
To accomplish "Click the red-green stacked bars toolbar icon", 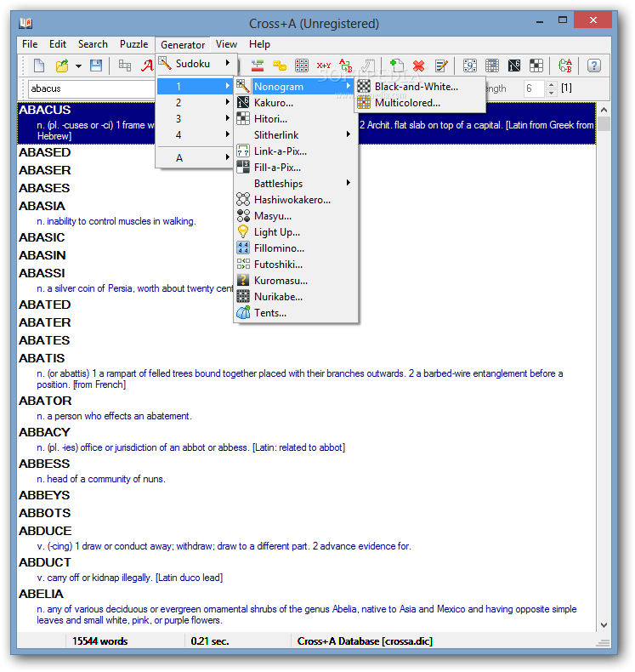I will pos(258,65).
